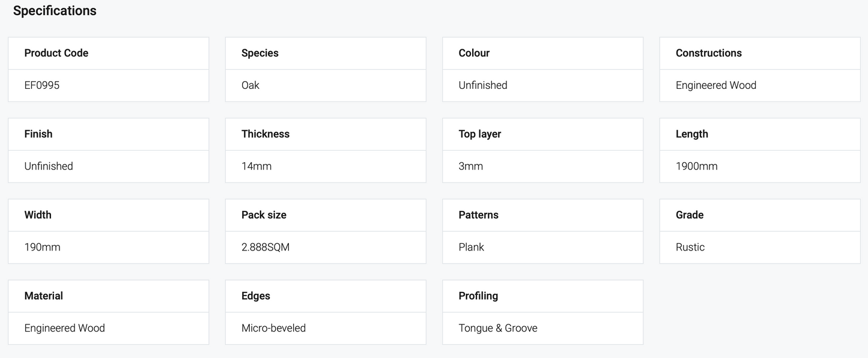The height and width of the screenshot is (358, 868).
Task: Select the Rustic grade value
Action: click(690, 247)
